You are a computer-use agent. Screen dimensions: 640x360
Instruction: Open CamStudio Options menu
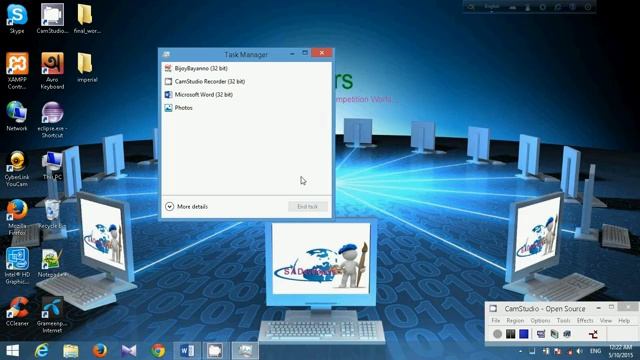(x=540, y=321)
